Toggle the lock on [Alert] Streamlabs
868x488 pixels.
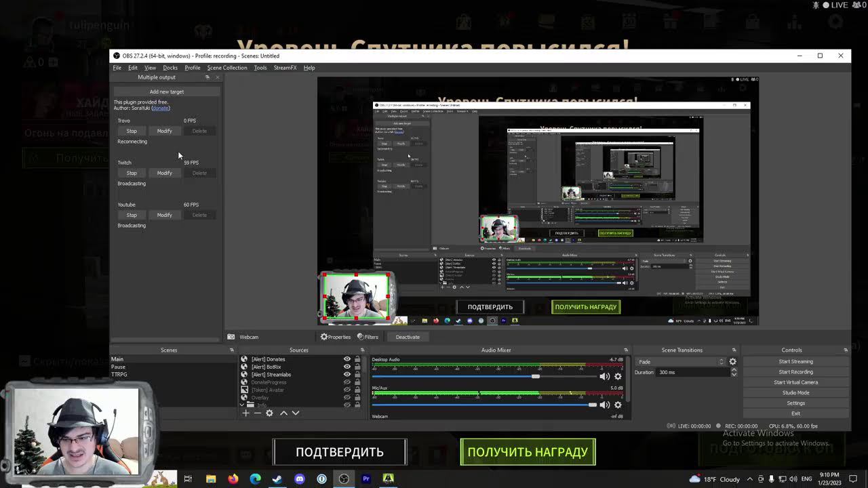pos(357,374)
